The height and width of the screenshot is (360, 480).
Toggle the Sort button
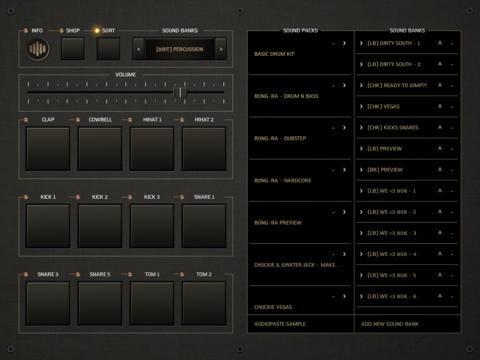[108, 49]
